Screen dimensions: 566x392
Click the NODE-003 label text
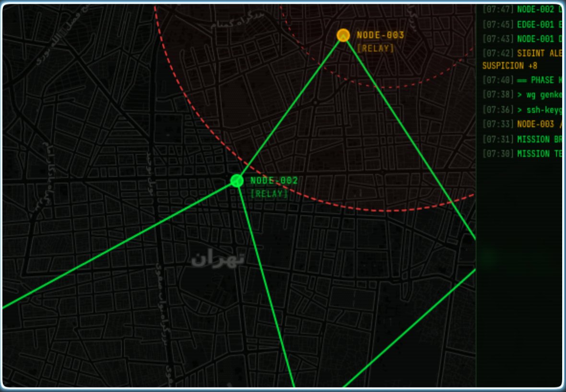click(380, 35)
